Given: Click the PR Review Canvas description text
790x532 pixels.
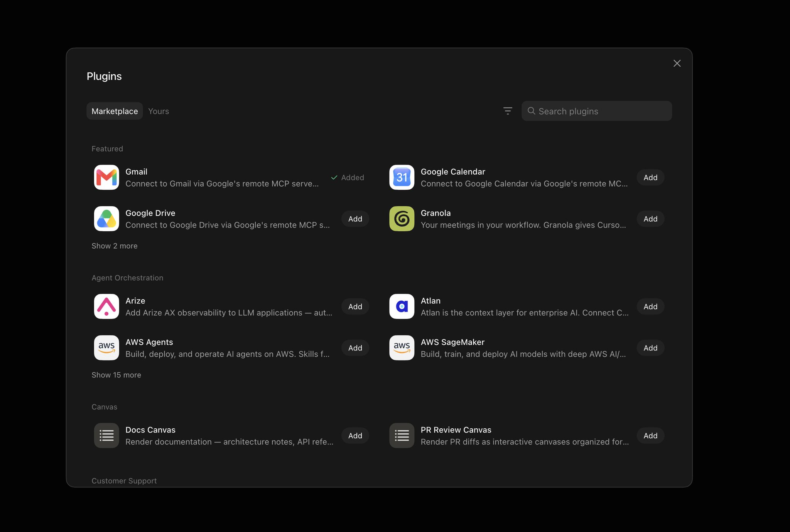Looking at the screenshot, I should coord(525,442).
